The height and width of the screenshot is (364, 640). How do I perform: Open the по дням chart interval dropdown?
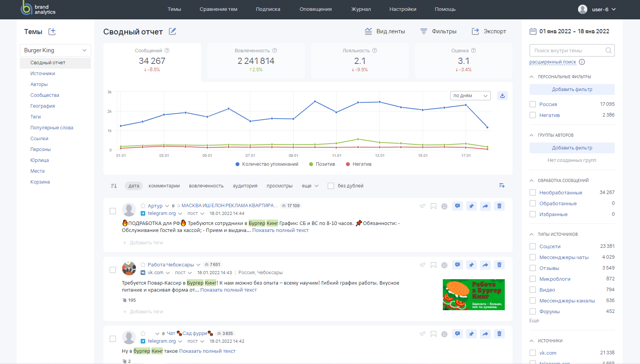click(470, 96)
